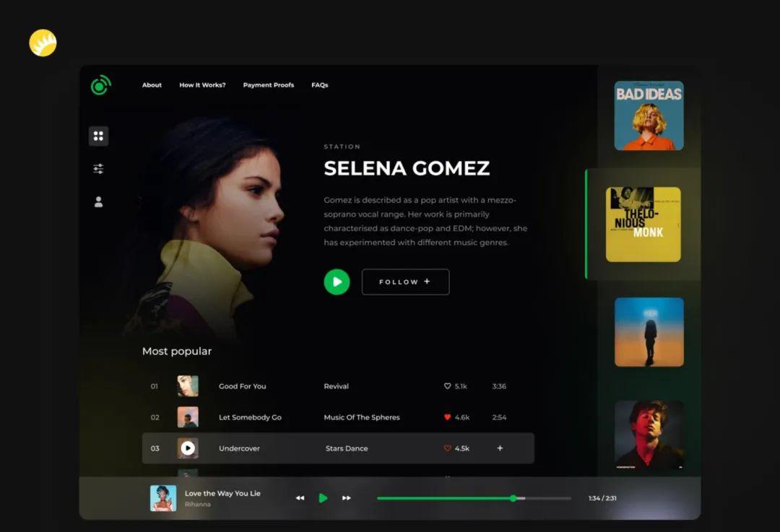Click the Love the Way You Lie title

222,493
